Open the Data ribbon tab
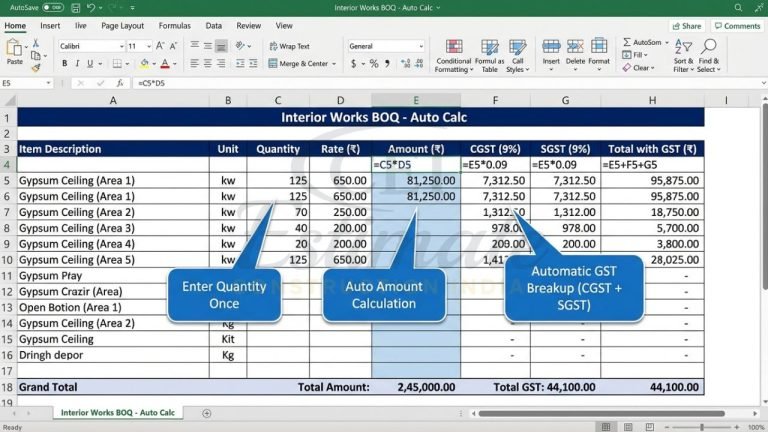The height and width of the screenshot is (432, 768). (x=214, y=26)
